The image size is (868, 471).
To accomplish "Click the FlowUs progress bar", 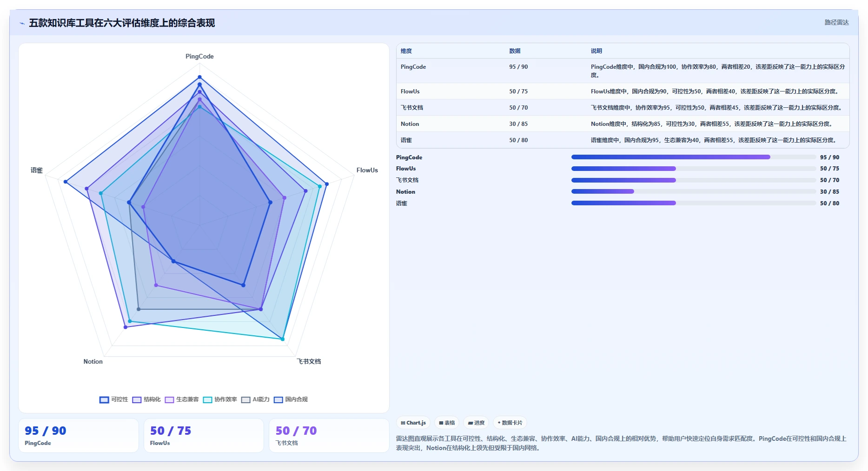I will (694, 169).
